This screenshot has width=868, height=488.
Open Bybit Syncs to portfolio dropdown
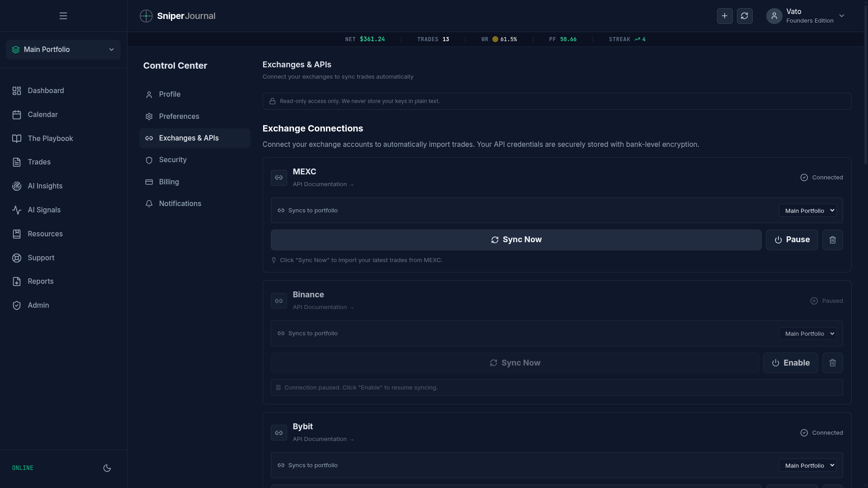(807, 465)
